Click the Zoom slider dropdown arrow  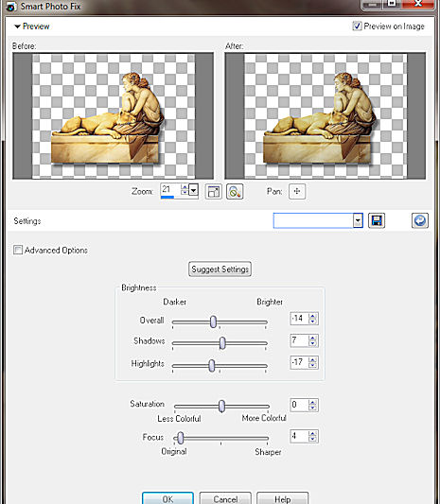click(193, 190)
